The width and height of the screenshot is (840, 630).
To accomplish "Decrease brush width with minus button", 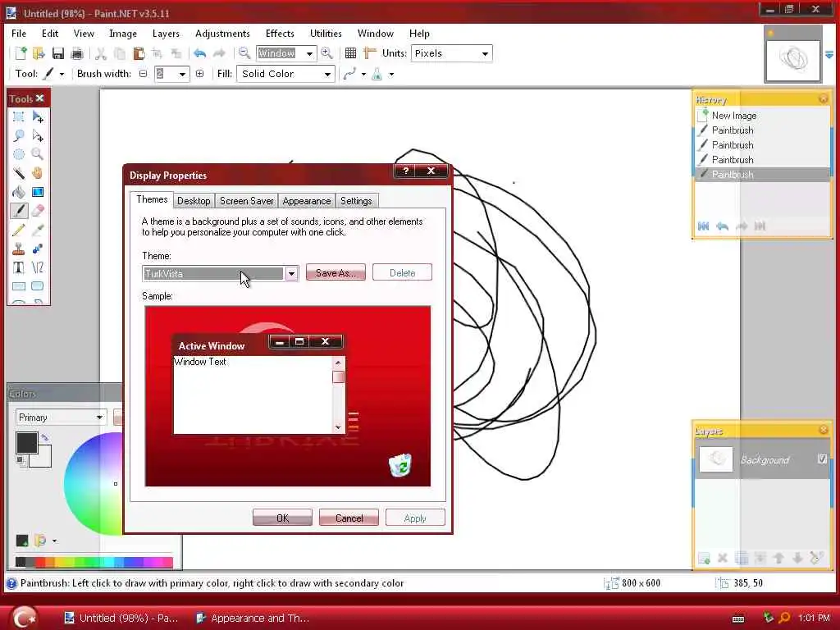I will 143,74.
